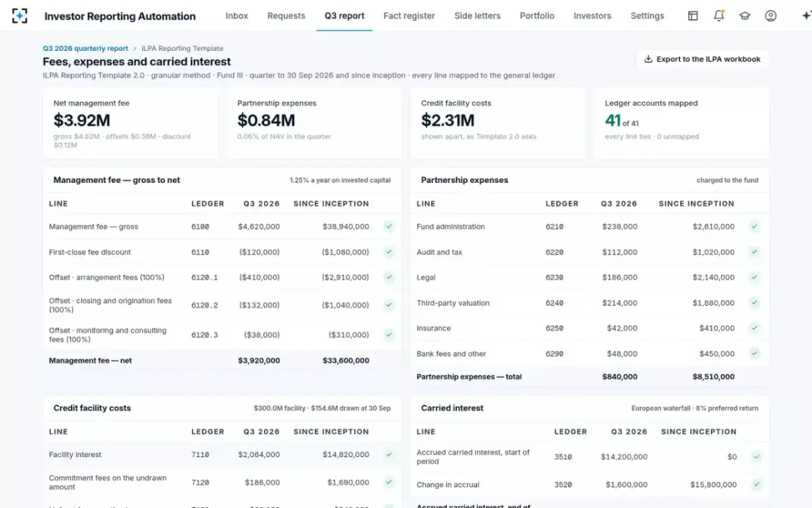Screen dimensions: 812x508
Task: Click the $4,620,000 Q3 value
Action: pyautogui.click(x=258, y=227)
